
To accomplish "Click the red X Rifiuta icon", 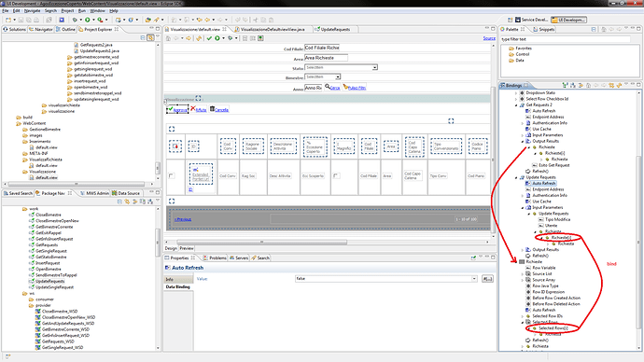I will 193,109.
